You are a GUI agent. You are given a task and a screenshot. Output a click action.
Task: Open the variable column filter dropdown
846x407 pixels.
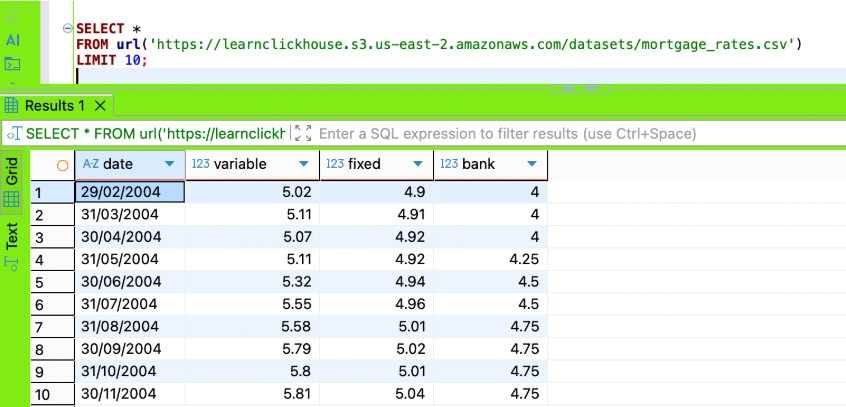[303, 164]
